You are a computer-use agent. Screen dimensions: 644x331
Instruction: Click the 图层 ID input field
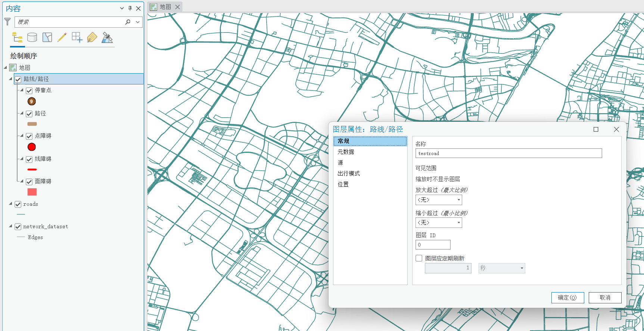pyautogui.click(x=433, y=245)
